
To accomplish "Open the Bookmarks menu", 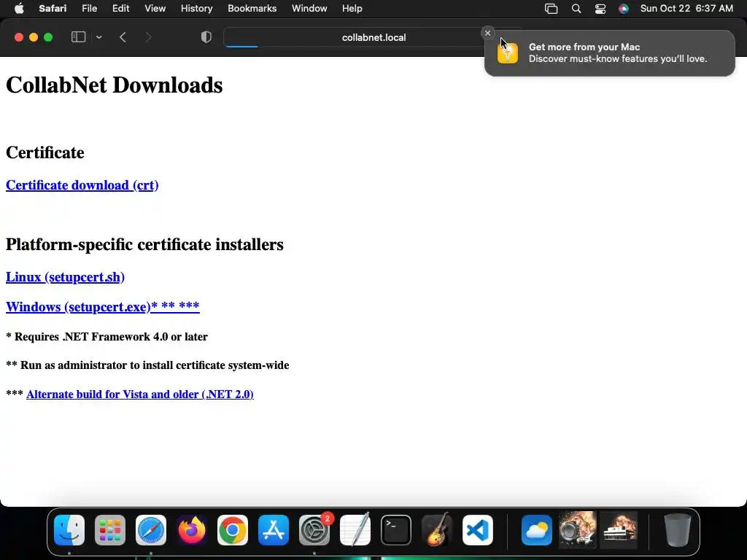I will pos(252,9).
